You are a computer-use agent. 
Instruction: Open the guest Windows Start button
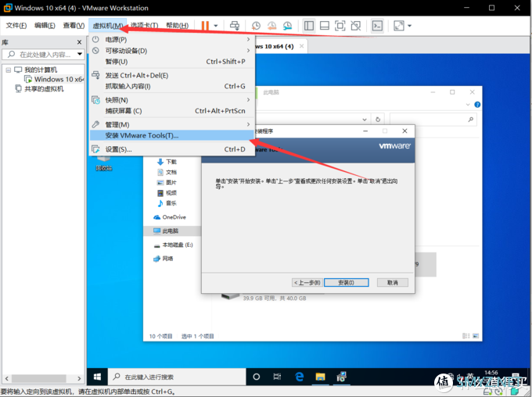(97, 377)
